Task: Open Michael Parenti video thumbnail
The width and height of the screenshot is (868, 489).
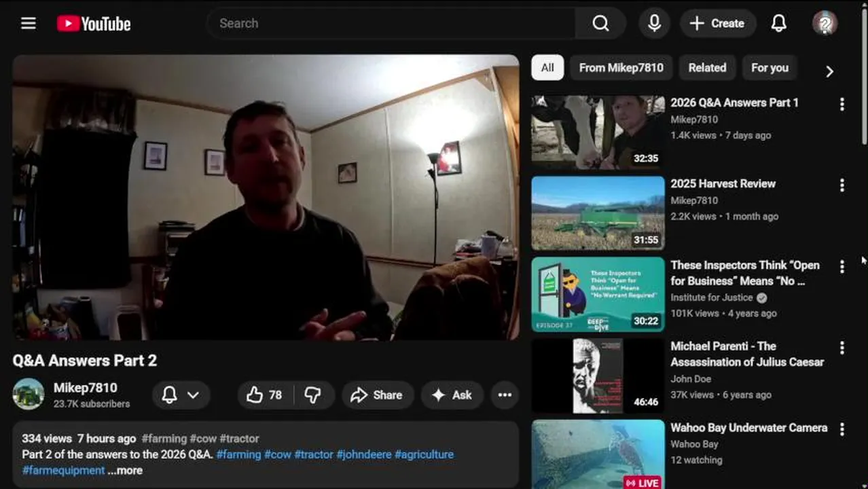Action: pyautogui.click(x=598, y=376)
